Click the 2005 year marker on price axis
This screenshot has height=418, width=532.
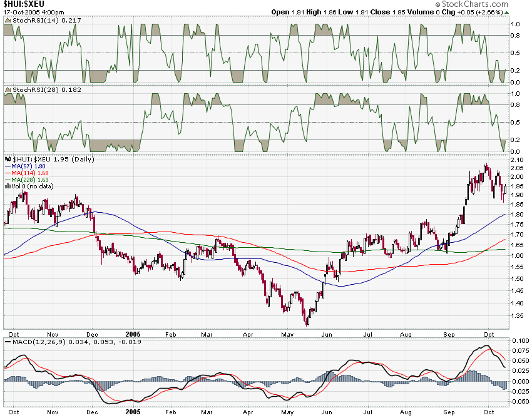pyautogui.click(x=133, y=334)
